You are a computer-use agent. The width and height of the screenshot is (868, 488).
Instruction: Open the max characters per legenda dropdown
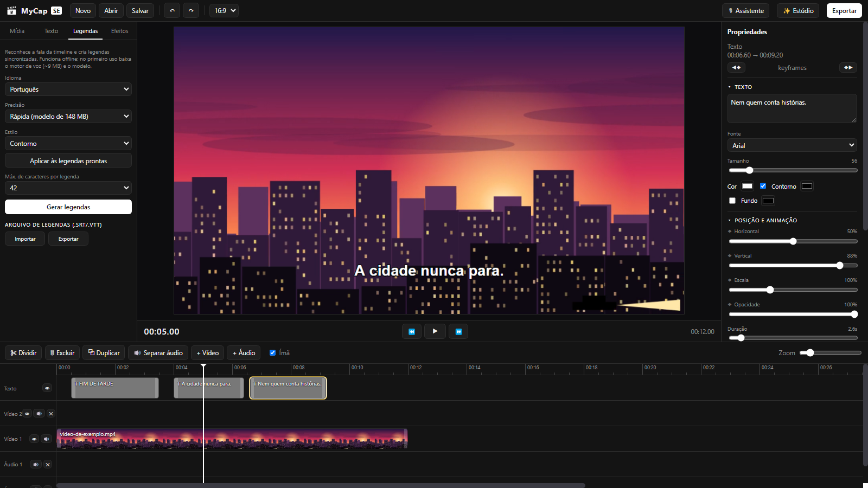pos(68,188)
